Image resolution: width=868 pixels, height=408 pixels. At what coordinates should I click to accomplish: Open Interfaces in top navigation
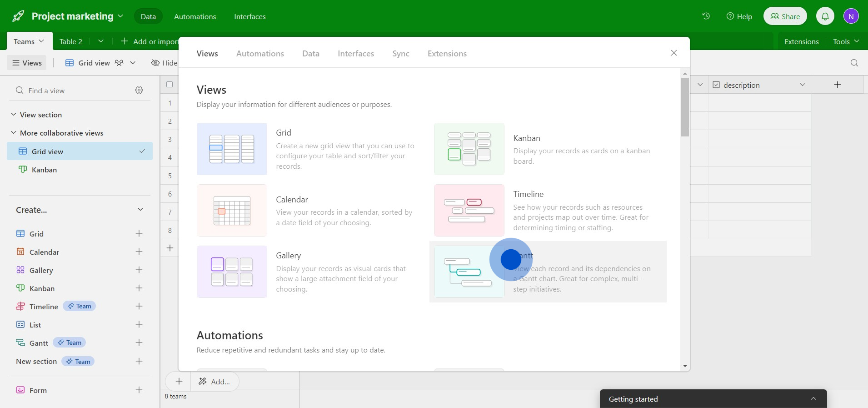point(250,16)
